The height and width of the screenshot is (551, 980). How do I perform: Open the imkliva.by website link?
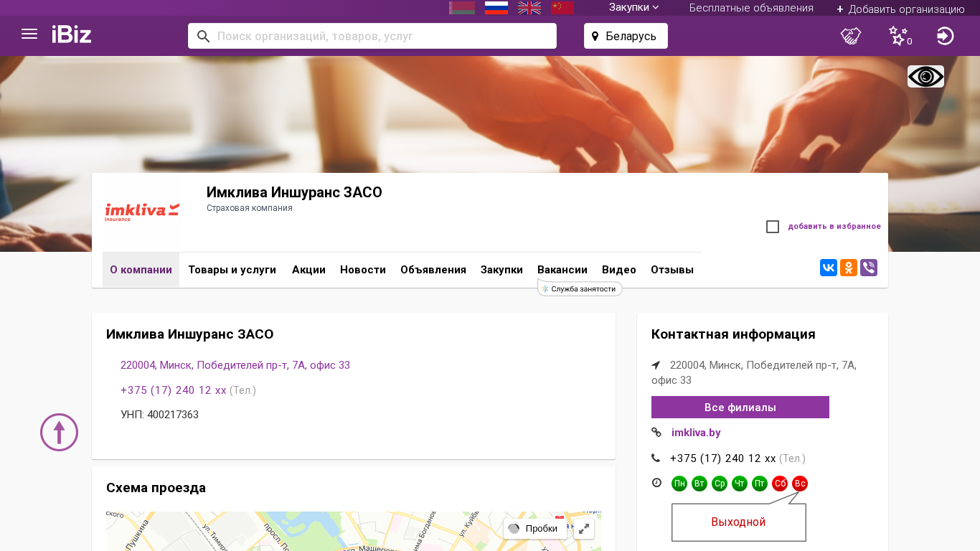pos(696,433)
